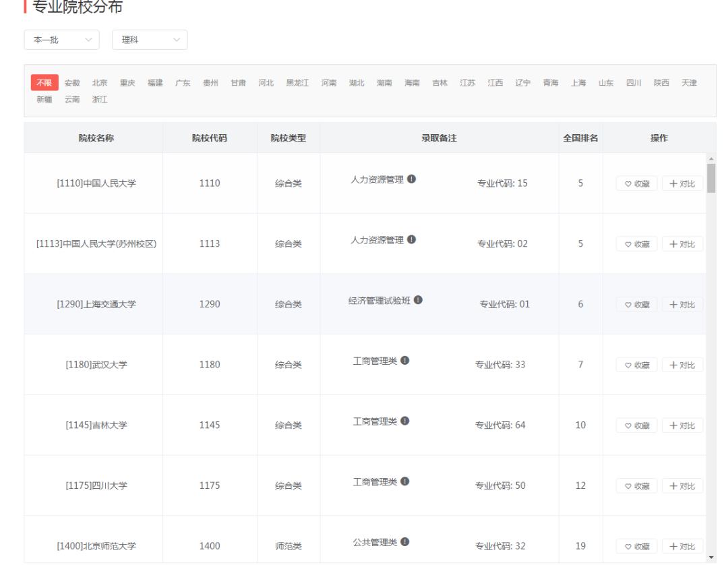728x565 pixels.
Task: Click the 院校代码 column header
Action: click(210, 138)
